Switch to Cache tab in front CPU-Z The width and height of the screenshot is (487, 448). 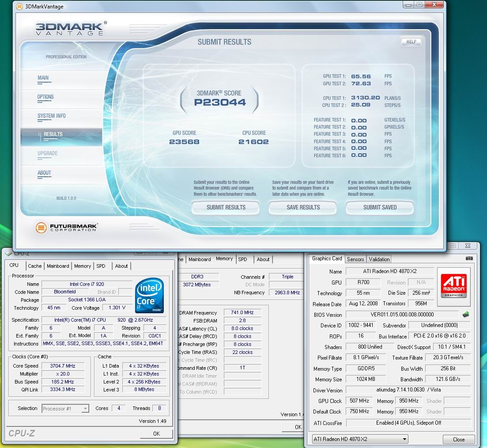[35, 266]
